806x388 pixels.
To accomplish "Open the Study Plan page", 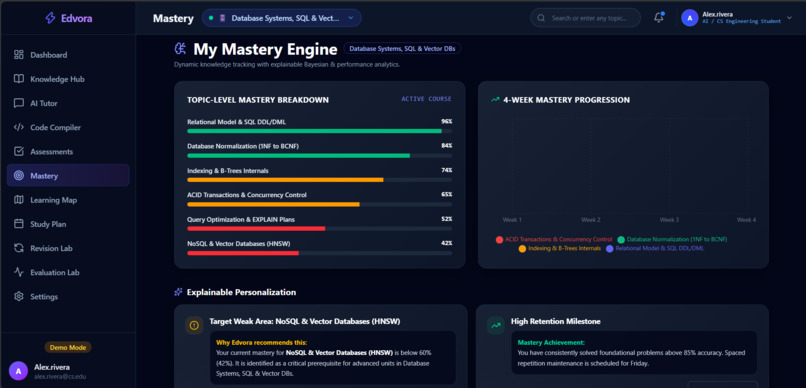I will pos(68,224).
